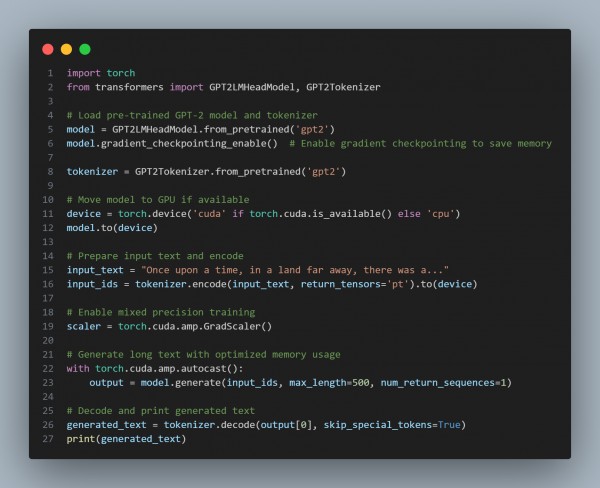Click 'scaler' variable on line 19
Image resolution: width=600 pixels, height=488 pixels.
[84, 326]
